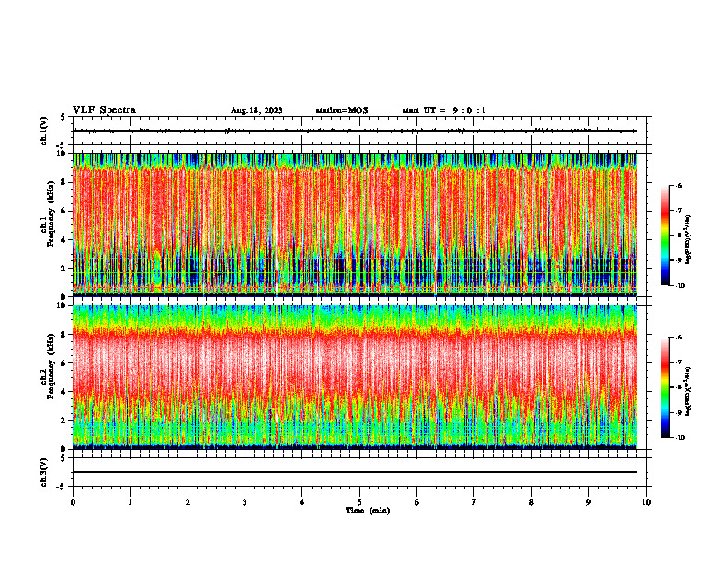The height and width of the screenshot is (563, 728).
Task: Click the "ch.1(V)" axis label
Action: [43, 131]
